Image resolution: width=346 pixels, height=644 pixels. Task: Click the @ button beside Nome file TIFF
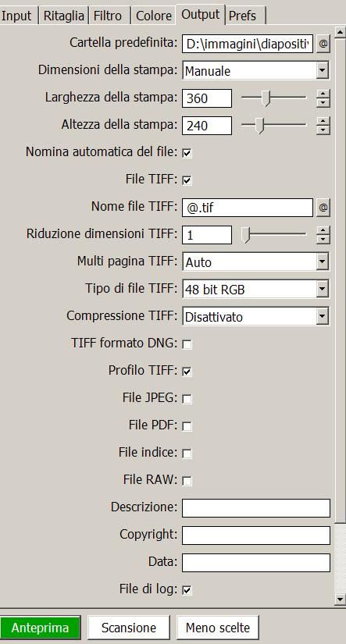[x=323, y=208]
